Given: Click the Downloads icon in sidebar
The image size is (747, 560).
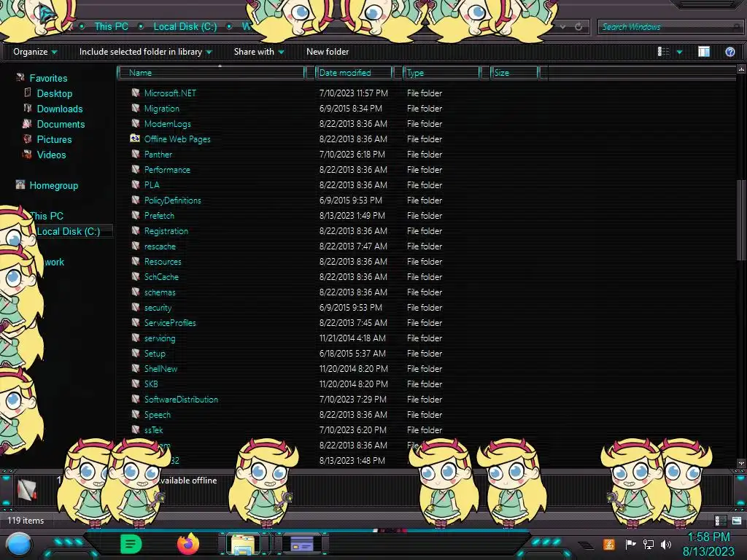Looking at the screenshot, I should pyautogui.click(x=28, y=109).
